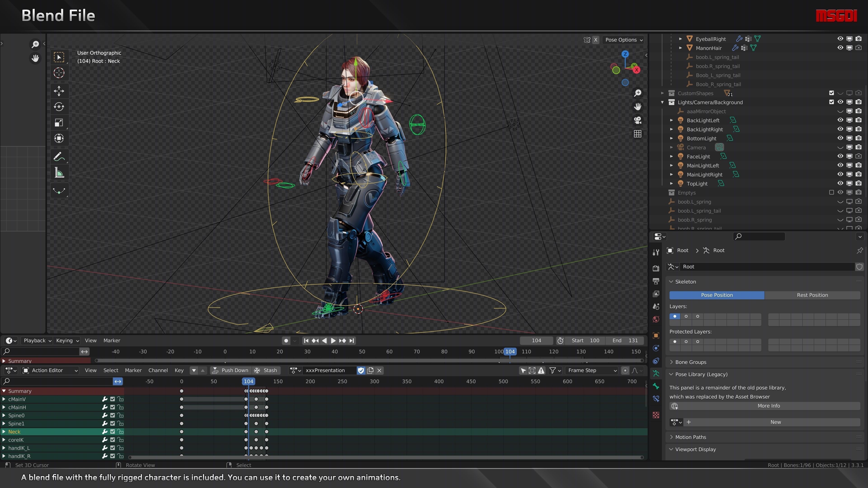Toggle mute checkbox for cMainV channel
868x488 pixels.
pyautogui.click(x=113, y=399)
